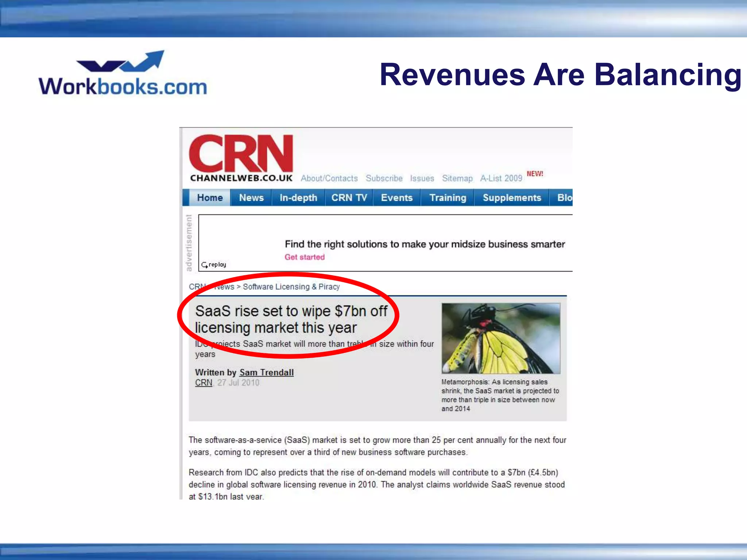This screenshot has height=560, width=747.
Task: Click the paragraph starting 'Research from IDC'
Action: pyautogui.click(x=377, y=484)
